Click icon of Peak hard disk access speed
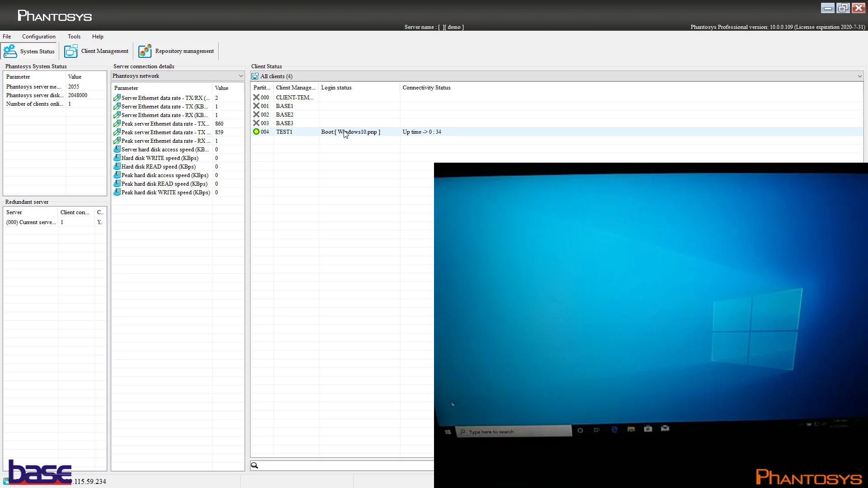The image size is (868, 488). click(x=117, y=175)
